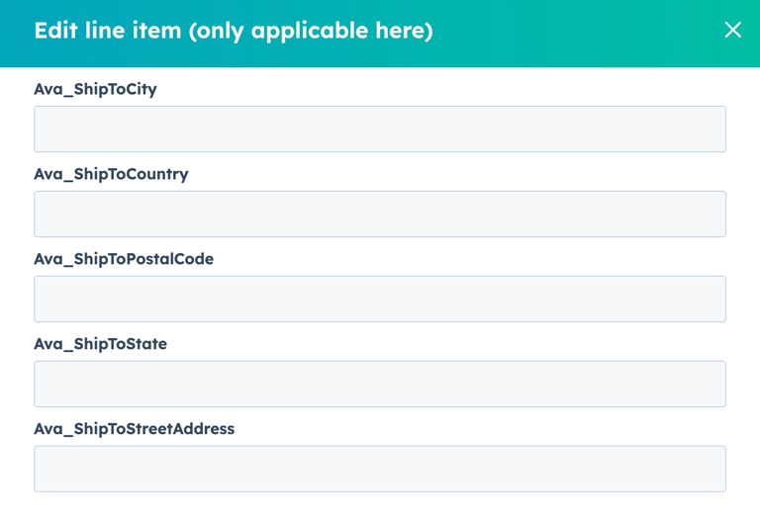Set focus on the postal code entry box

click(379, 300)
